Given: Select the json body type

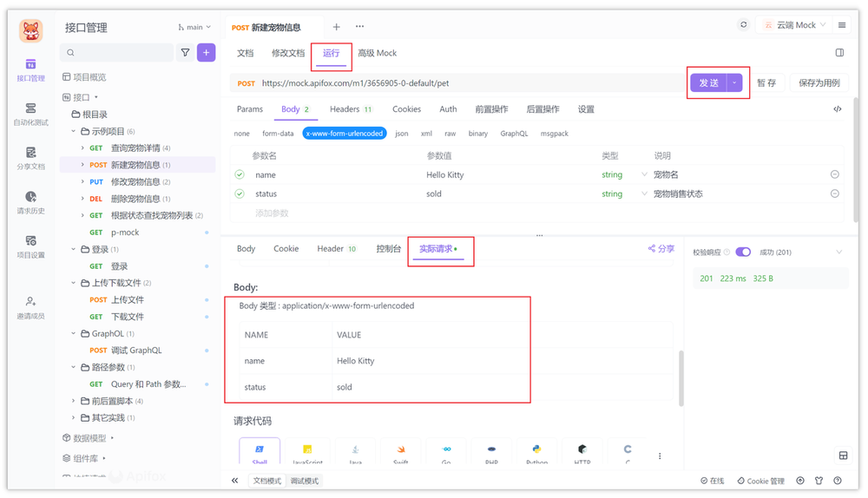Looking at the screenshot, I should 401,134.
